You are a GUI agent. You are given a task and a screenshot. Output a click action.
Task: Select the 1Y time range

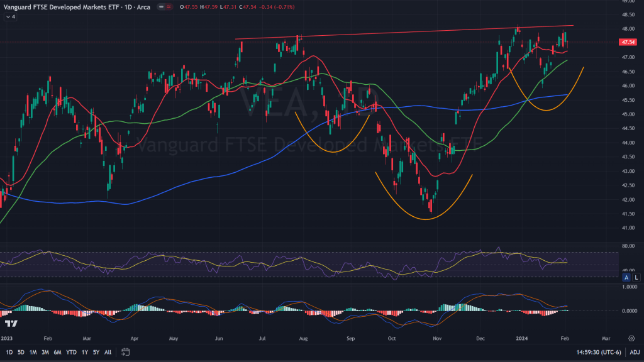pos(85,352)
